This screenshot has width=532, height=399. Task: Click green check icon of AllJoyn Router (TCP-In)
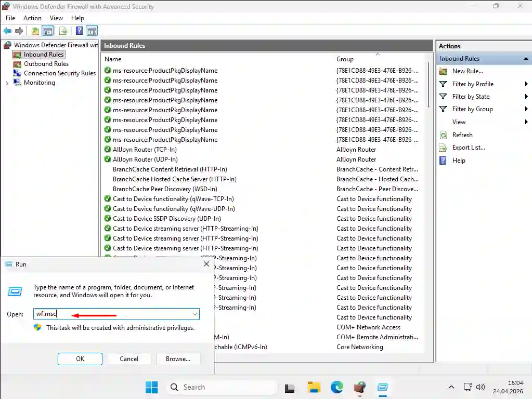point(108,149)
